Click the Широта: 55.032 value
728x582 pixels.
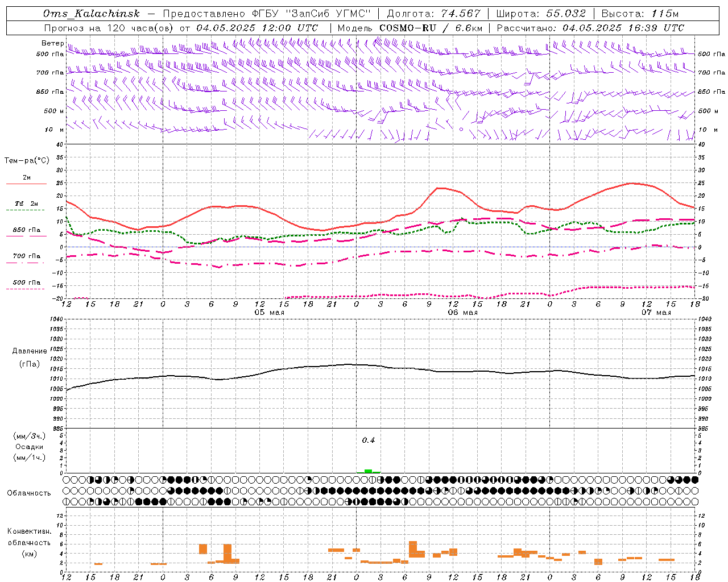click(x=541, y=14)
